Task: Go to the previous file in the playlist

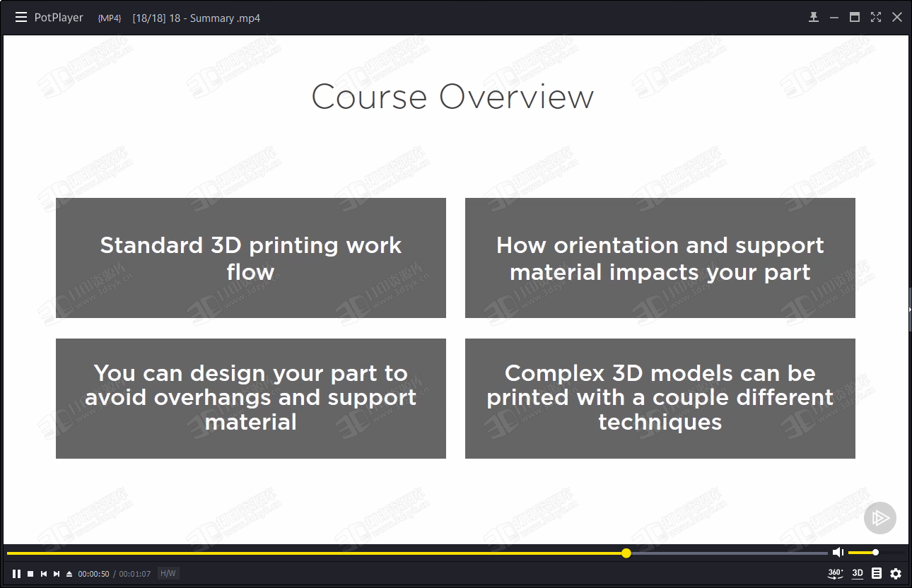Action: coord(43,574)
